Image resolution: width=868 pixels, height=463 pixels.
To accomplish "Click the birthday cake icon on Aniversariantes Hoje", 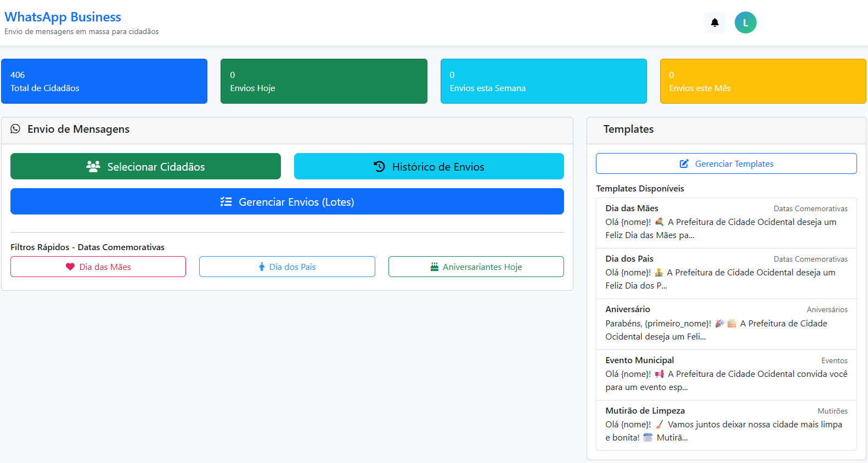I will tap(434, 267).
